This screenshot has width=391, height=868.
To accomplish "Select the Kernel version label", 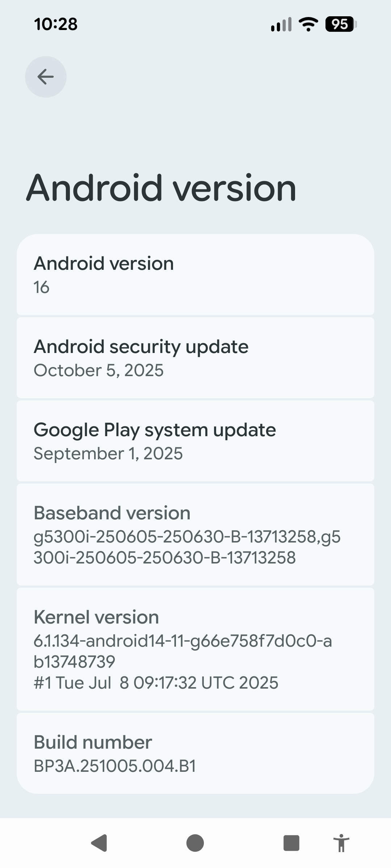I will [96, 617].
